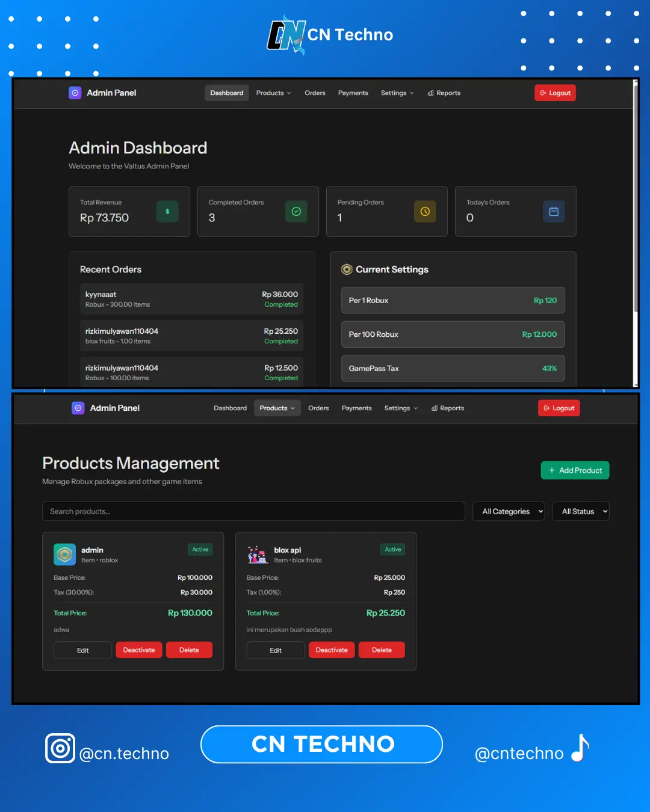This screenshot has height=812, width=650.
Task: Click the Search products input field
Action: click(253, 511)
